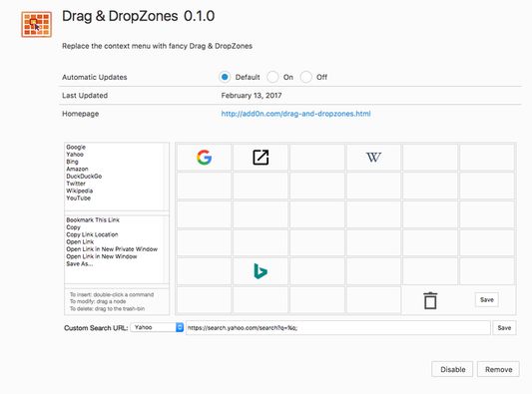
Task: Remove the add-on
Action: tap(498, 369)
